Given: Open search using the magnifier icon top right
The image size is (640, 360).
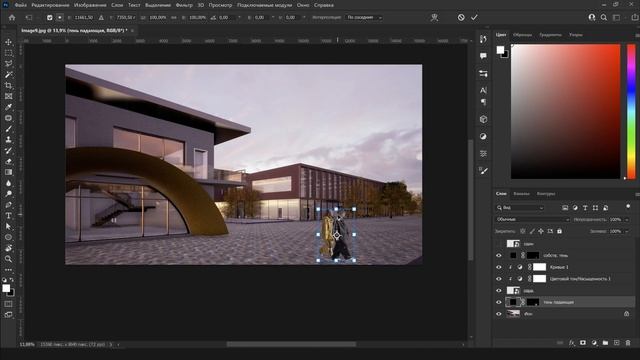Looking at the screenshot, I should click(x=604, y=18).
